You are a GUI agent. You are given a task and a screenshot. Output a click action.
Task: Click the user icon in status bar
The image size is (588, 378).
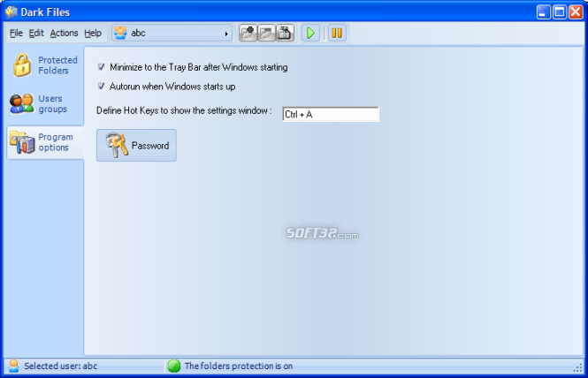(x=14, y=366)
